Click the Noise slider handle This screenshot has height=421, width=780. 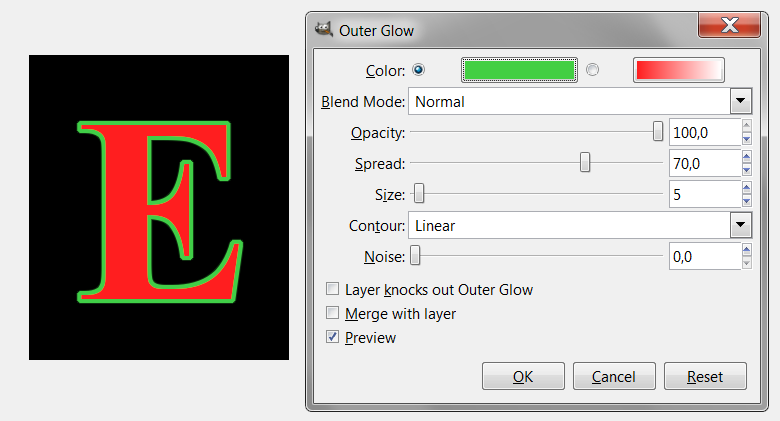(x=415, y=256)
